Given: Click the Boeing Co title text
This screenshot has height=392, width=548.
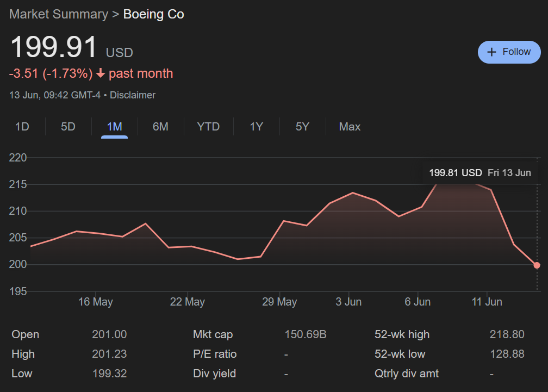Looking at the screenshot, I should (153, 14).
